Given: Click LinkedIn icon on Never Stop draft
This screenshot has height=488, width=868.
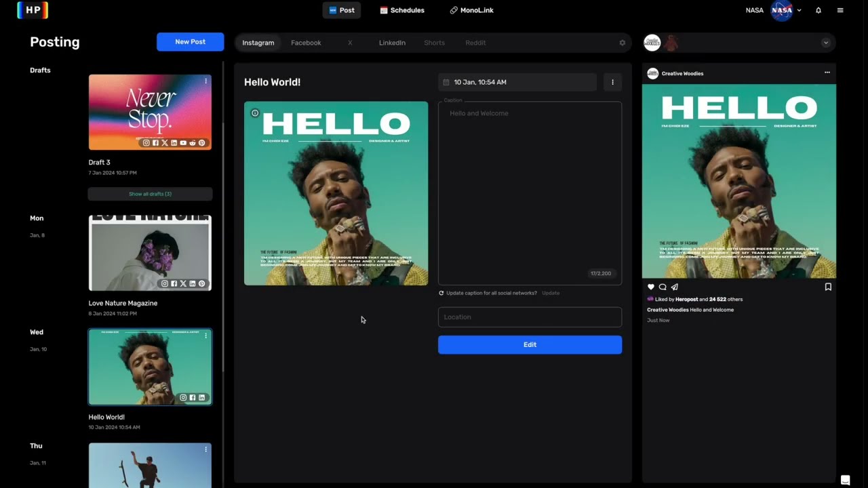Looking at the screenshot, I should pos(174,143).
